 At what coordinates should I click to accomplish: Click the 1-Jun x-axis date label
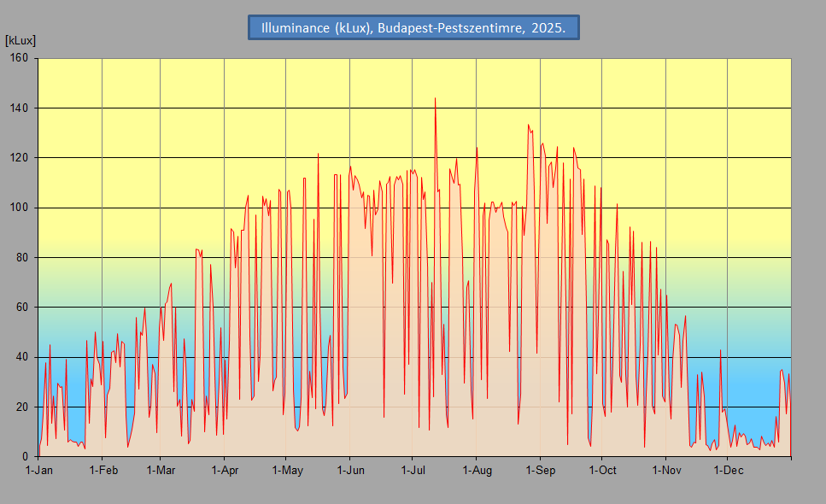[x=351, y=471]
